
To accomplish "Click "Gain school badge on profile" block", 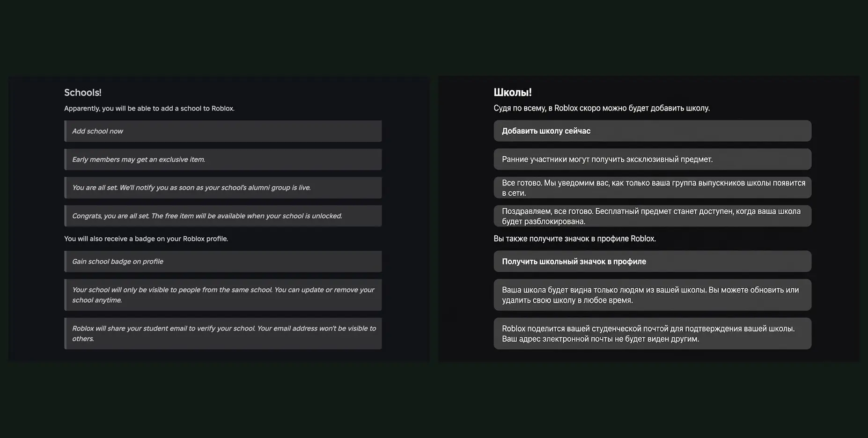I will point(223,262).
